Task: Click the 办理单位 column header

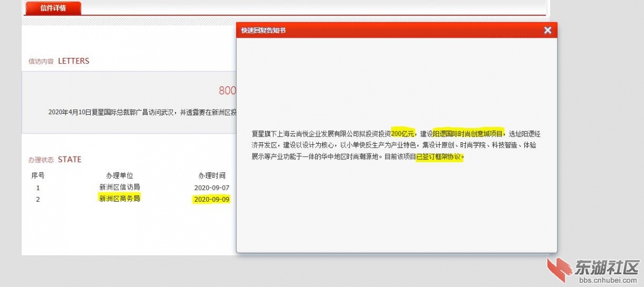Action: (x=120, y=175)
